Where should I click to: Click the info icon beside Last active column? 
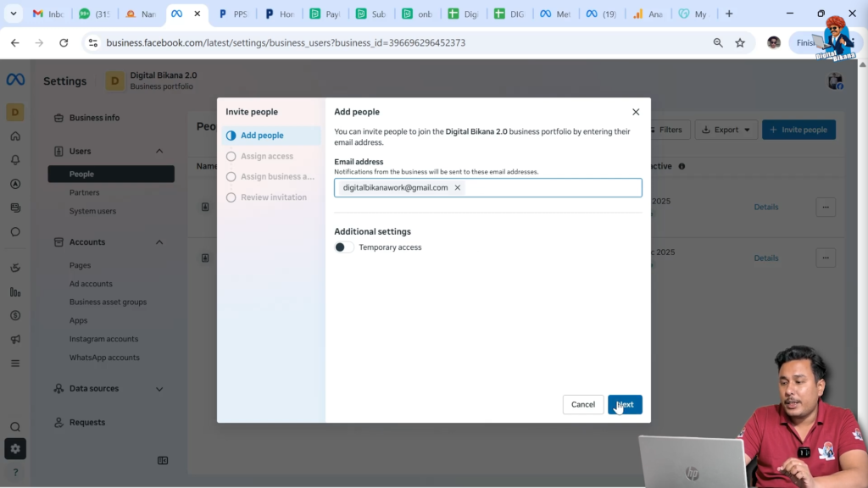pos(682,166)
